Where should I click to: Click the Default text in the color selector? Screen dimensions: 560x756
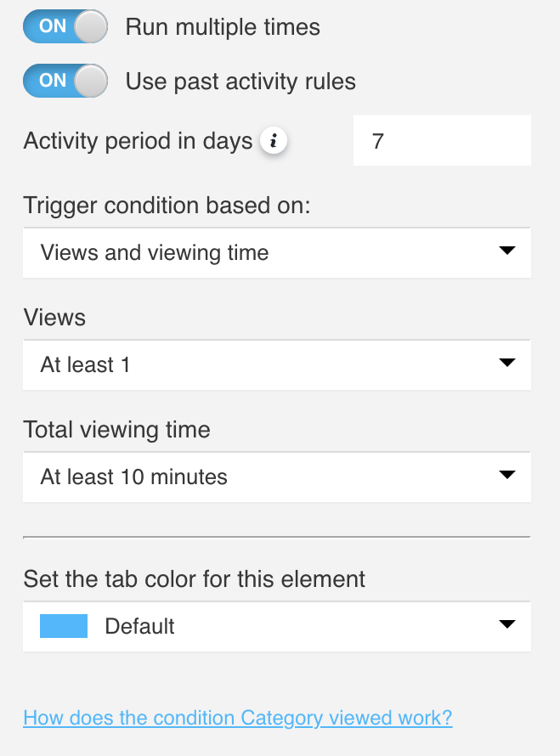click(139, 627)
